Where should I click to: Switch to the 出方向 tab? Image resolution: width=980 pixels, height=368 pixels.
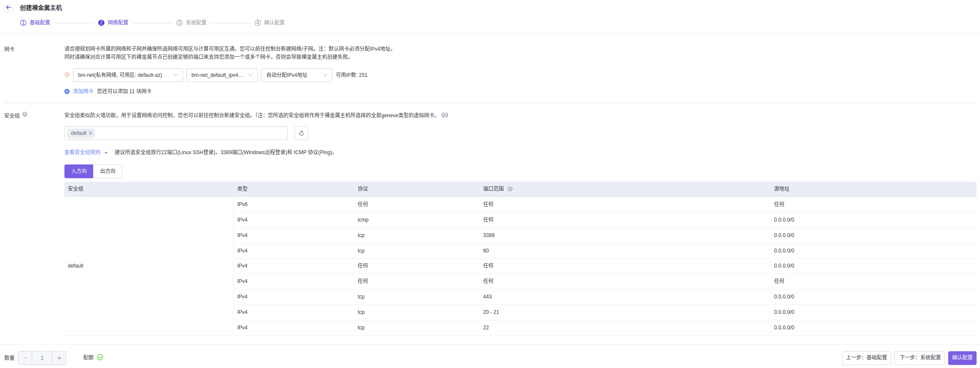[108, 171]
